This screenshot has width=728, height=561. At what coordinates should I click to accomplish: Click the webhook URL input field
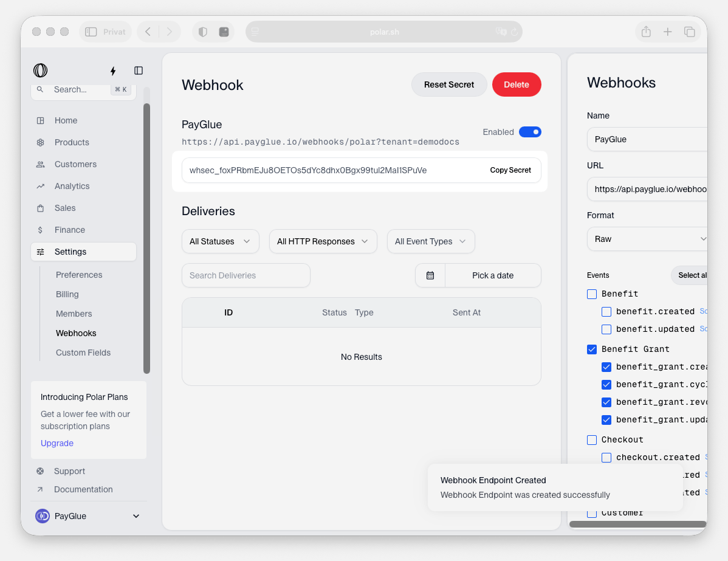tap(647, 189)
